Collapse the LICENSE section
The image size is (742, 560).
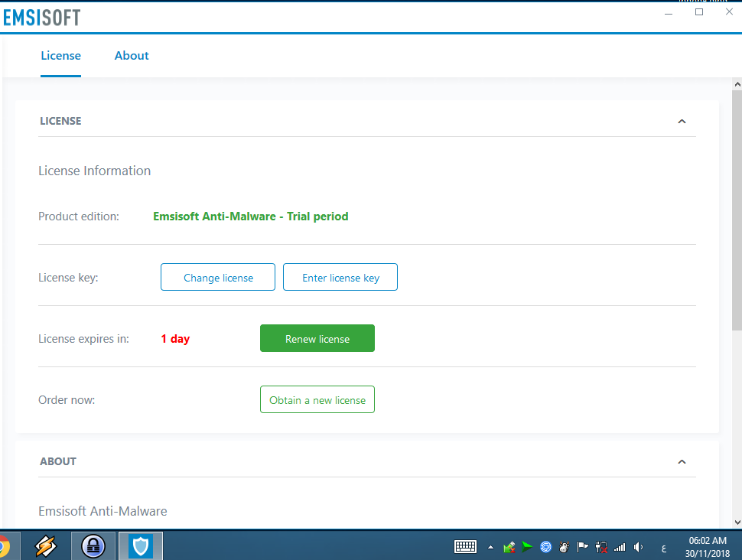tap(682, 121)
